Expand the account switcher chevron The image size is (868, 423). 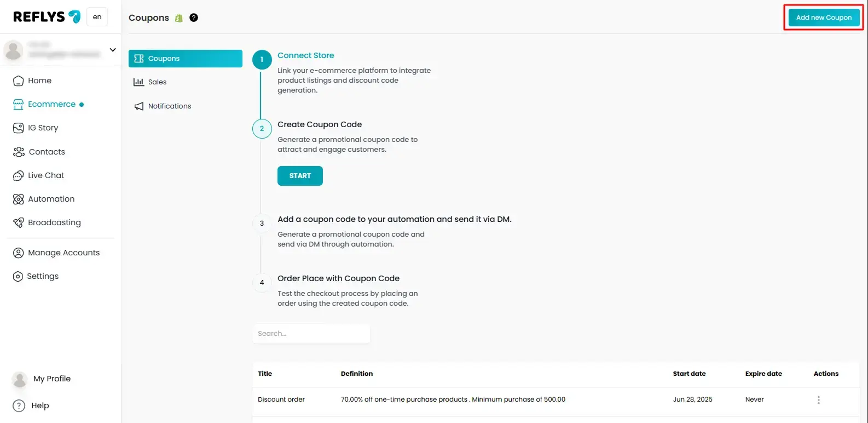[113, 50]
